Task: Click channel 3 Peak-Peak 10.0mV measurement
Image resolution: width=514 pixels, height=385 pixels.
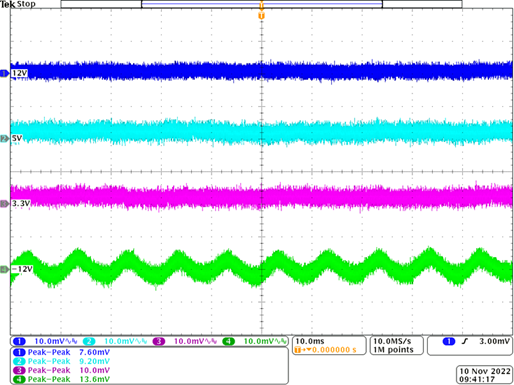Action: click(x=62, y=370)
